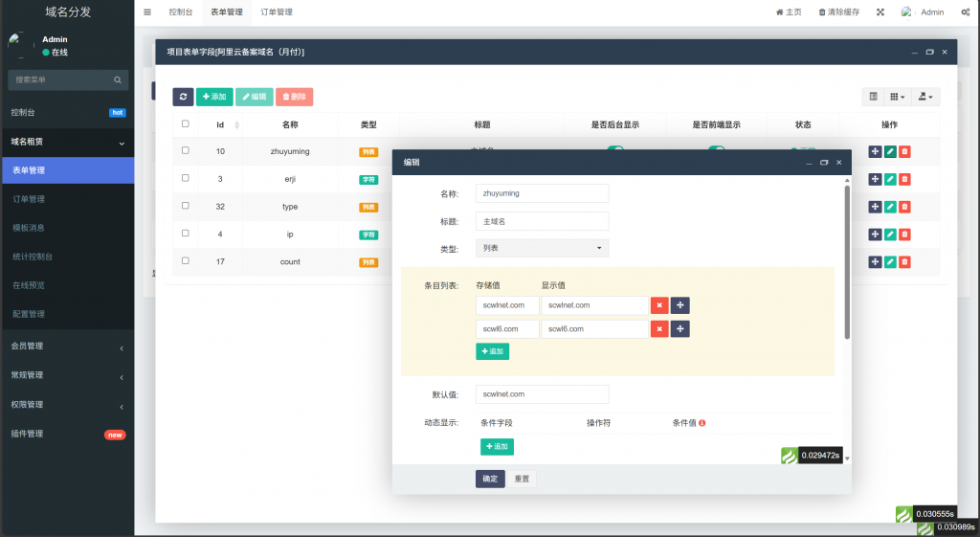Click the edit pencil icon for row erji
The image size is (980, 537).
890,179
